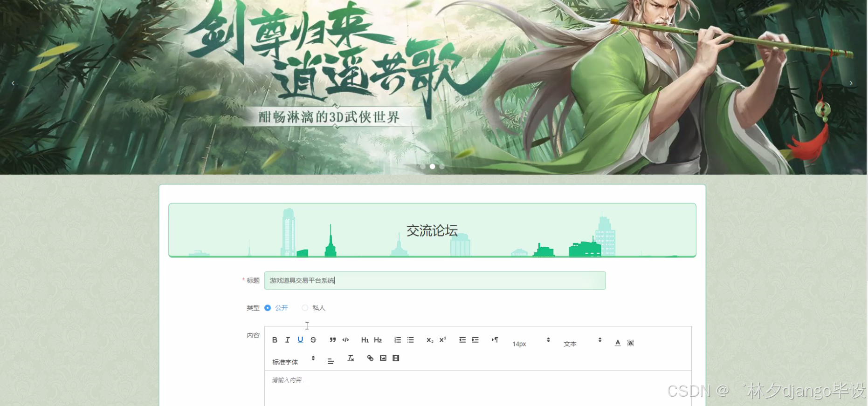Increase text indent

pos(475,340)
